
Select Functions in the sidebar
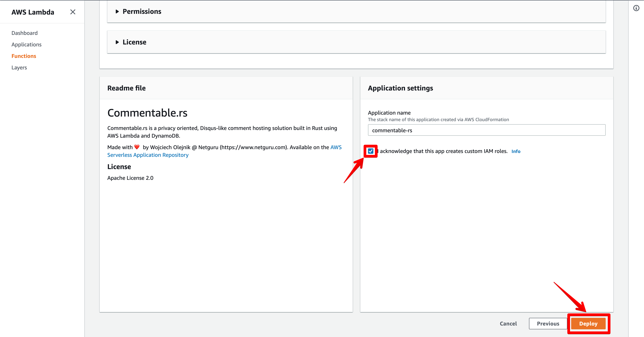[24, 56]
